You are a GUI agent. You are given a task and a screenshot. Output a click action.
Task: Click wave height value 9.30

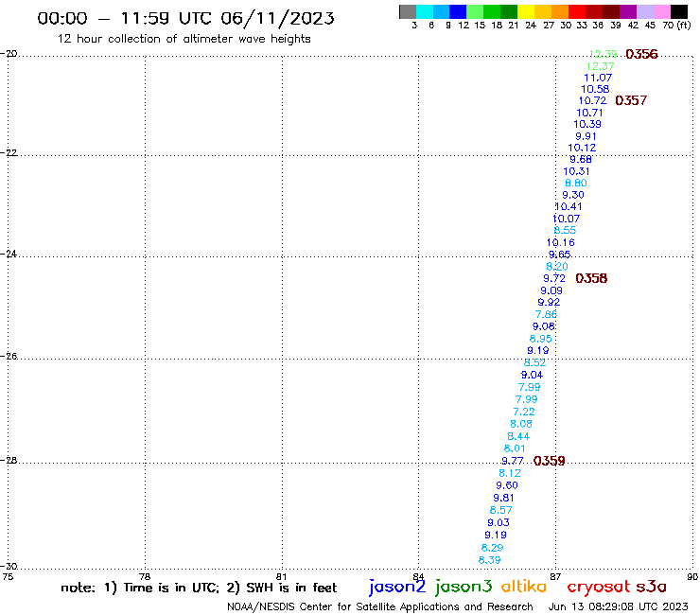573,195
